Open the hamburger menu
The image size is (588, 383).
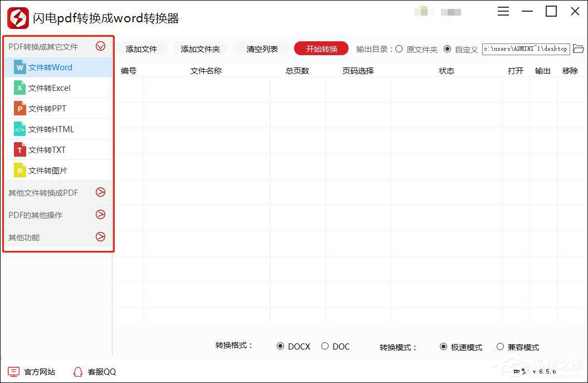coord(503,11)
